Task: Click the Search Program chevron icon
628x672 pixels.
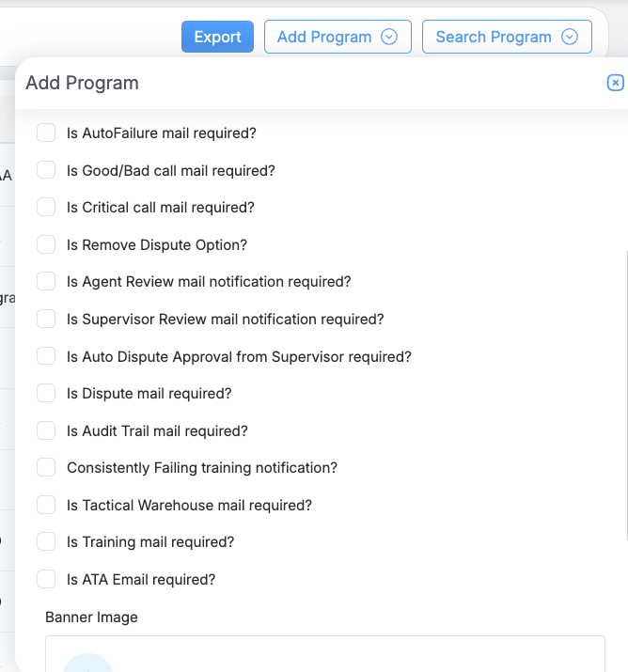Action: point(569,37)
